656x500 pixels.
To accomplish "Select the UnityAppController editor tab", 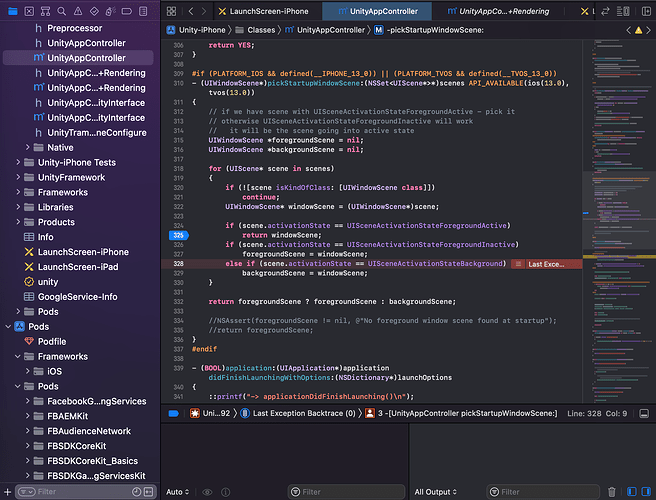I will pos(378,11).
